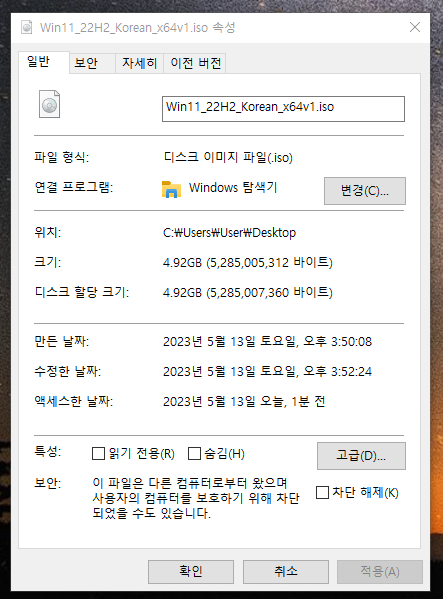Click the 만든 날짜: label
This screenshot has height=599, width=443.
coord(61,341)
